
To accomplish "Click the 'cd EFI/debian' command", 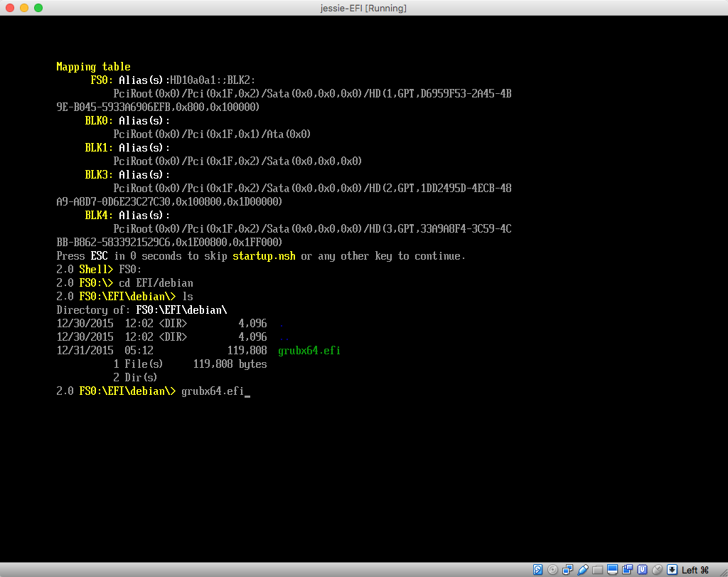I will click(156, 283).
